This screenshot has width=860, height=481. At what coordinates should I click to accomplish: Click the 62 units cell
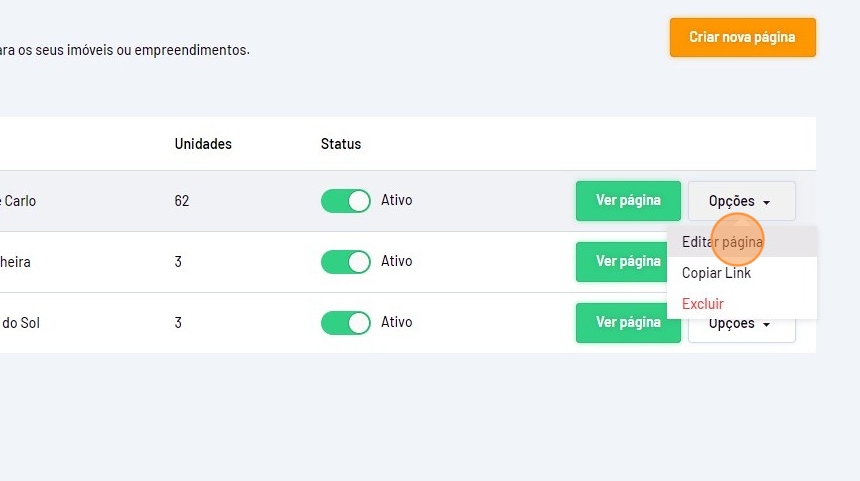[x=182, y=201]
